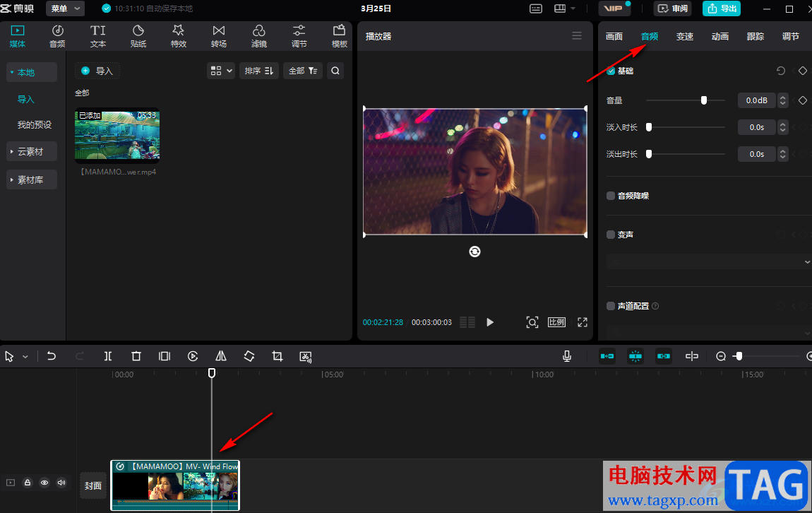This screenshot has height=513, width=812.
Task: Click the 音量 volume slider handle
Action: tap(704, 100)
